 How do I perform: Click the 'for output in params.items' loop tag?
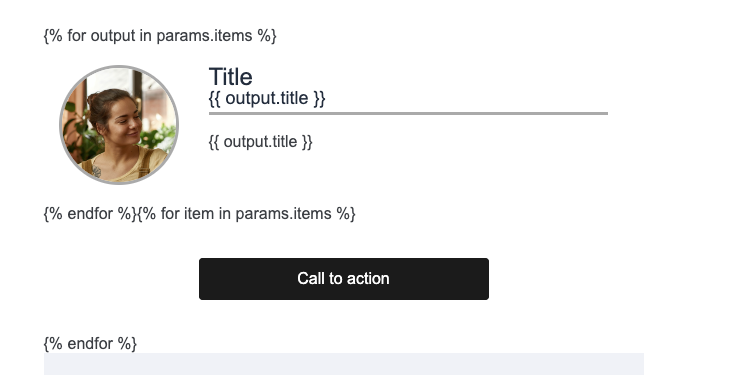coord(160,36)
